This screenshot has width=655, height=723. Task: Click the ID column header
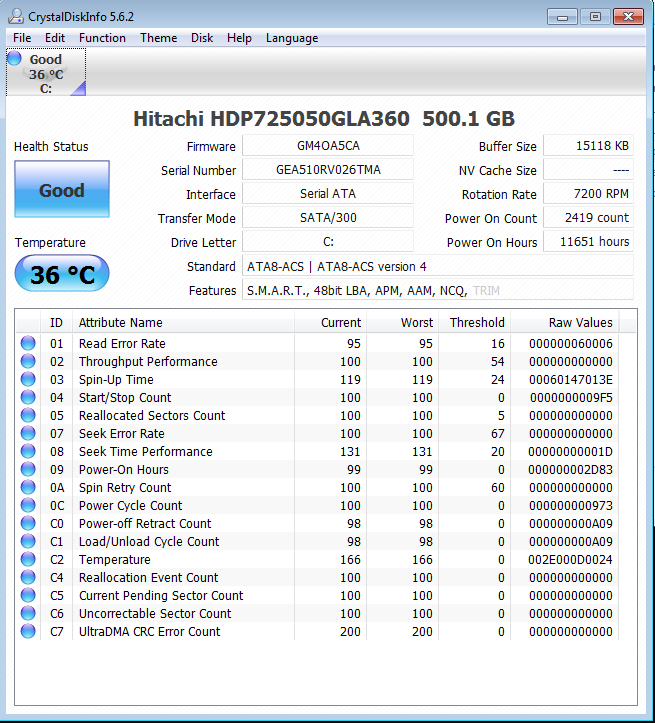(x=56, y=322)
